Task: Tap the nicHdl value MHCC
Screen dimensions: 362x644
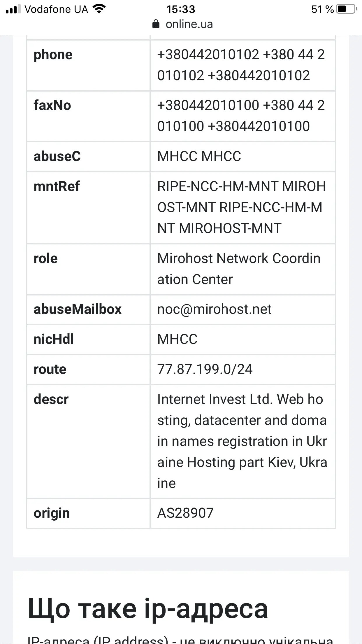Action: pyautogui.click(x=177, y=339)
